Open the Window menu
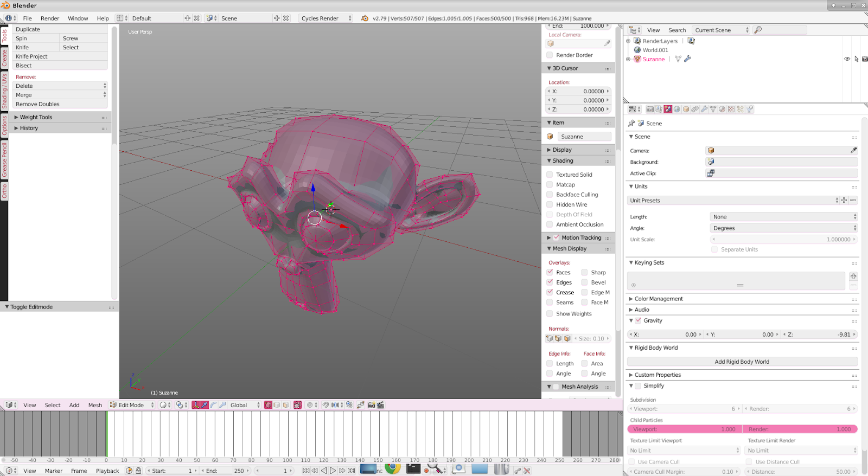This screenshot has height=476, width=868. pyautogui.click(x=78, y=18)
